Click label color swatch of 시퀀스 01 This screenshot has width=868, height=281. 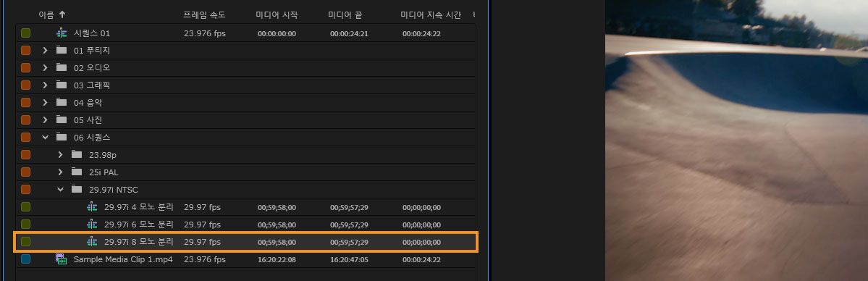pyautogui.click(x=25, y=33)
